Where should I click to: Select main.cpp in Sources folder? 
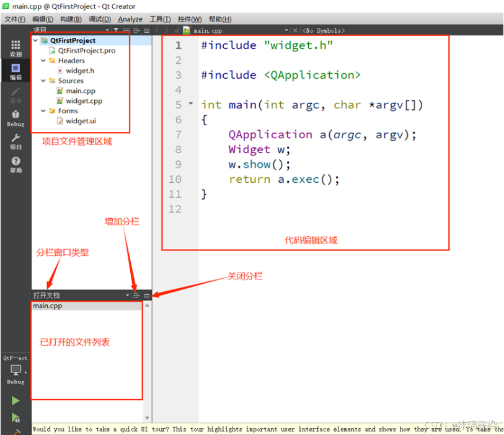click(81, 91)
